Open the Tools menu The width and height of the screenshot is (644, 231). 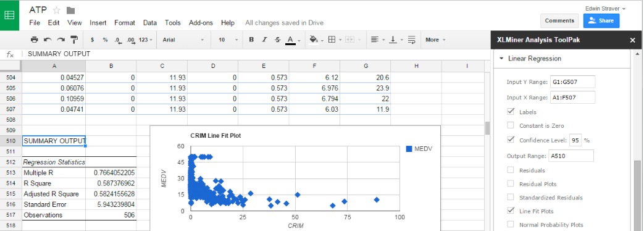tap(173, 23)
